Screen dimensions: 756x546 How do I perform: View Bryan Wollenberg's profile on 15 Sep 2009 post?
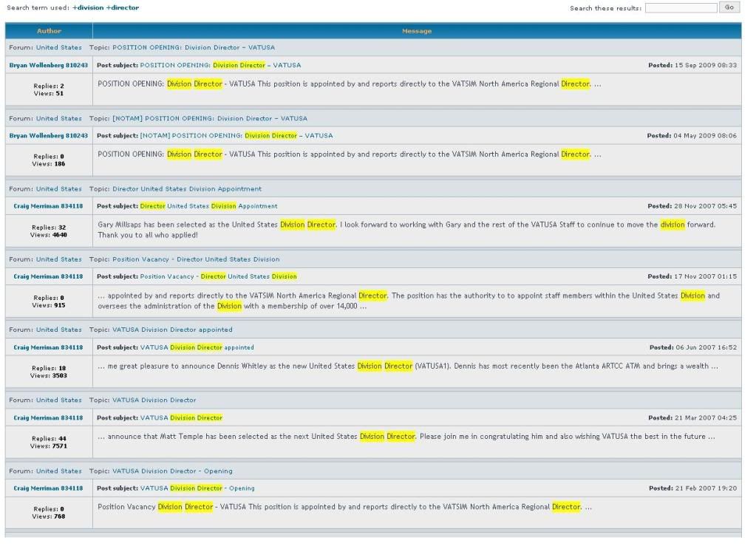(x=48, y=65)
